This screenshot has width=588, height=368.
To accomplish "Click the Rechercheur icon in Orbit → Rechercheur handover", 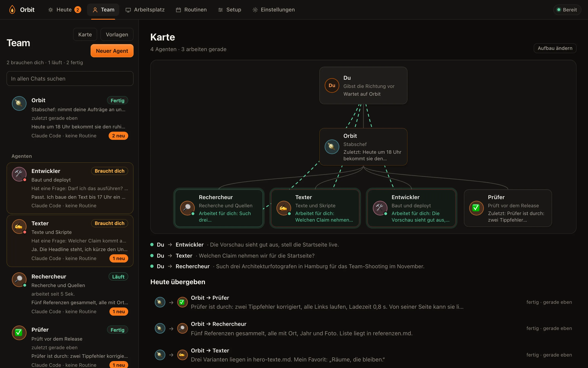I will coord(182,328).
